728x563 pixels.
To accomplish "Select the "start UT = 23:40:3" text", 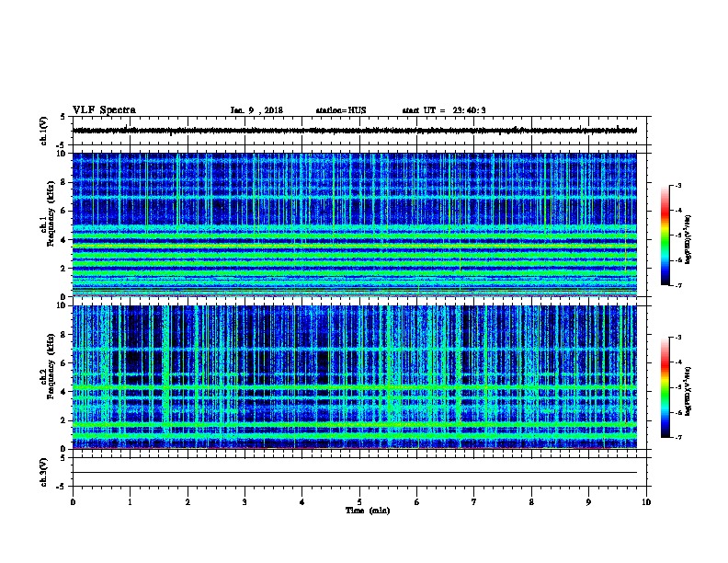I will click(444, 110).
